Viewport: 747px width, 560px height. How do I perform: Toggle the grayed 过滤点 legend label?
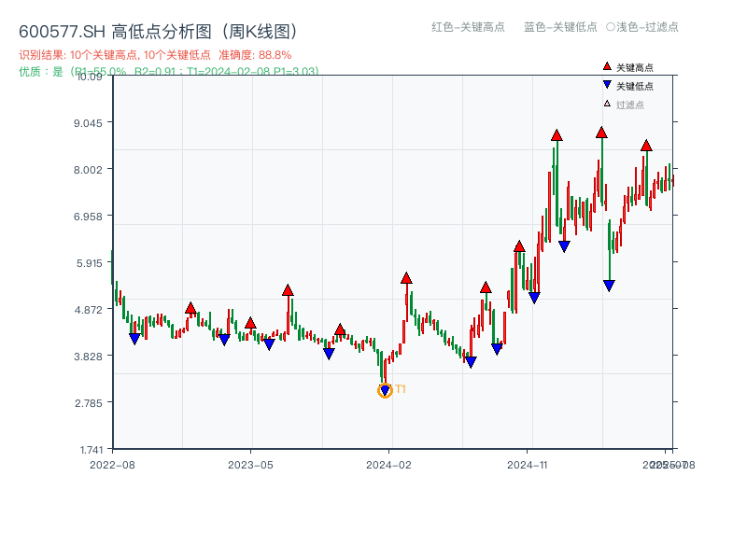pos(629,105)
